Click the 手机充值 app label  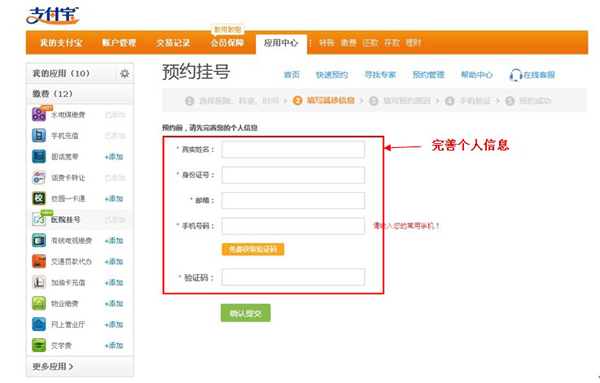tap(65, 136)
